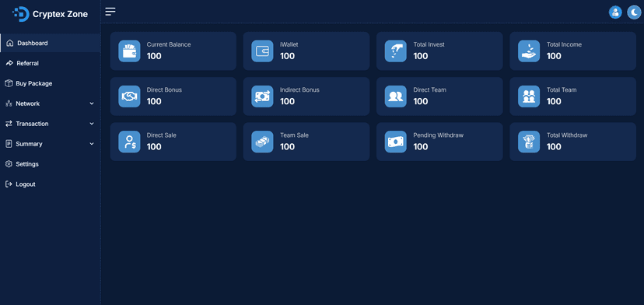Click the 100 value under iWallet
Screen dimensions: 644x305
pos(287,56)
